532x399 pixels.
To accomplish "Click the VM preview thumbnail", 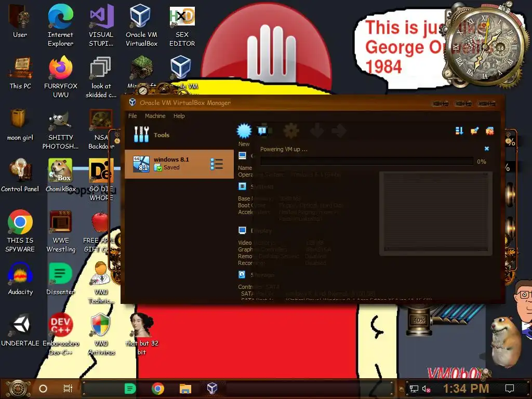I will point(435,212).
